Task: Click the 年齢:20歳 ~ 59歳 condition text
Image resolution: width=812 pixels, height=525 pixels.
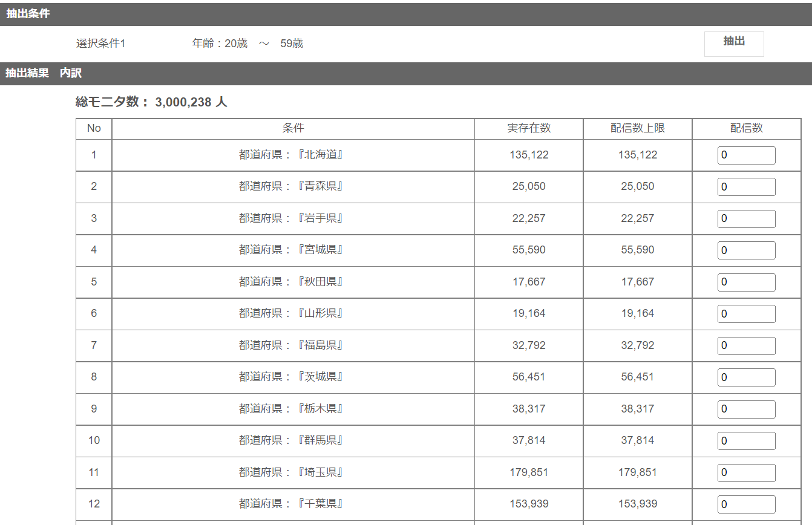Action: tap(247, 44)
